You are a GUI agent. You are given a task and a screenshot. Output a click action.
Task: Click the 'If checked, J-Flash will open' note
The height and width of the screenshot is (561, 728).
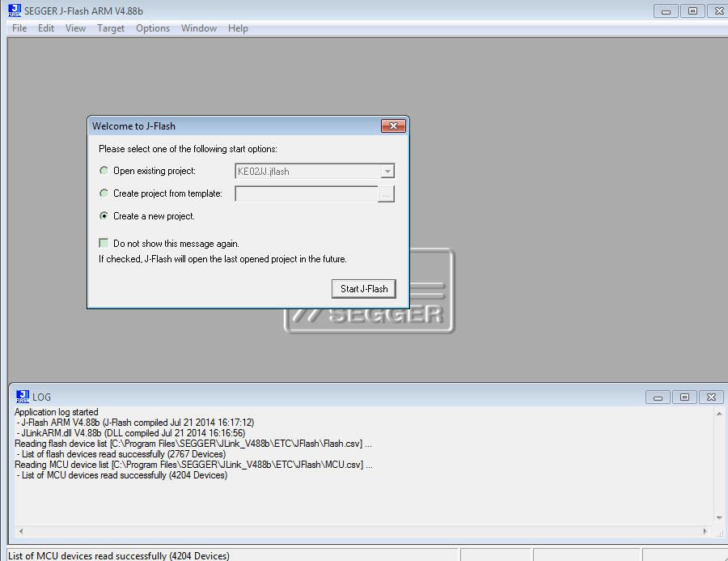[222, 259]
